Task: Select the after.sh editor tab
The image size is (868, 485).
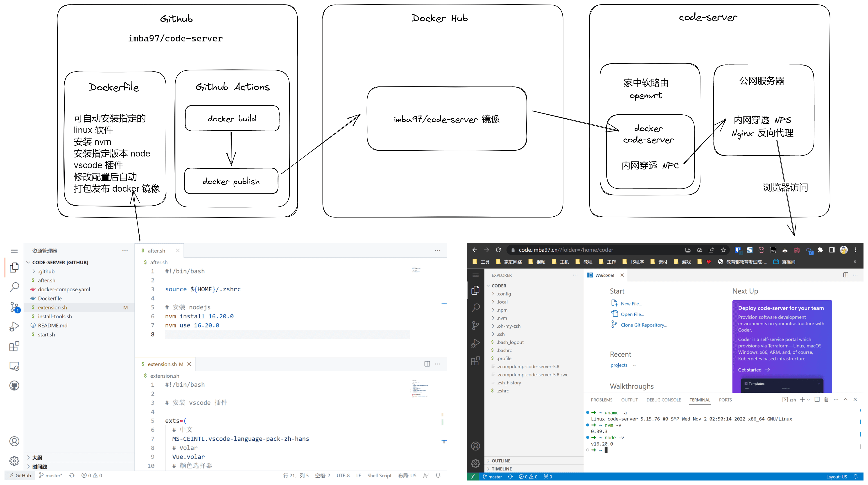Action: coord(156,250)
